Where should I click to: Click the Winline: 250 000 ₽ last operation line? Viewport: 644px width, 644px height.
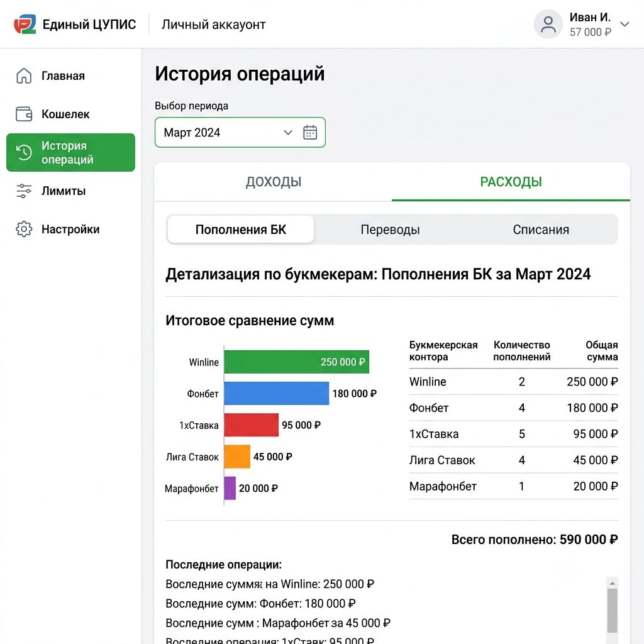[270, 584]
